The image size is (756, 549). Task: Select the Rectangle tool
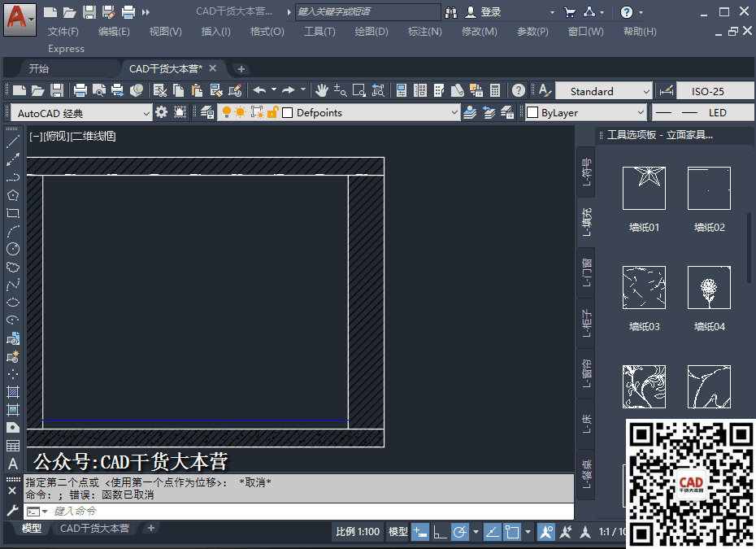[13, 213]
